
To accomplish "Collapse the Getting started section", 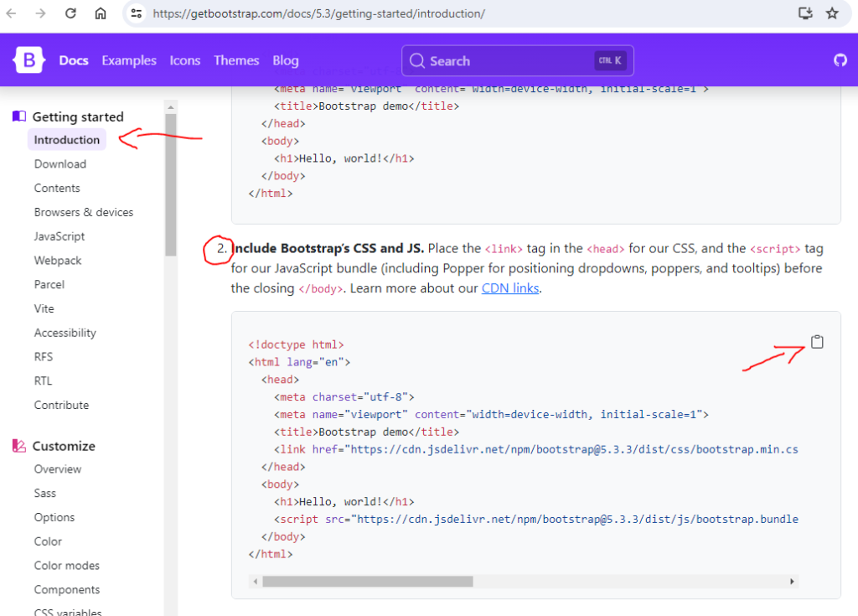I will (x=77, y=116).
